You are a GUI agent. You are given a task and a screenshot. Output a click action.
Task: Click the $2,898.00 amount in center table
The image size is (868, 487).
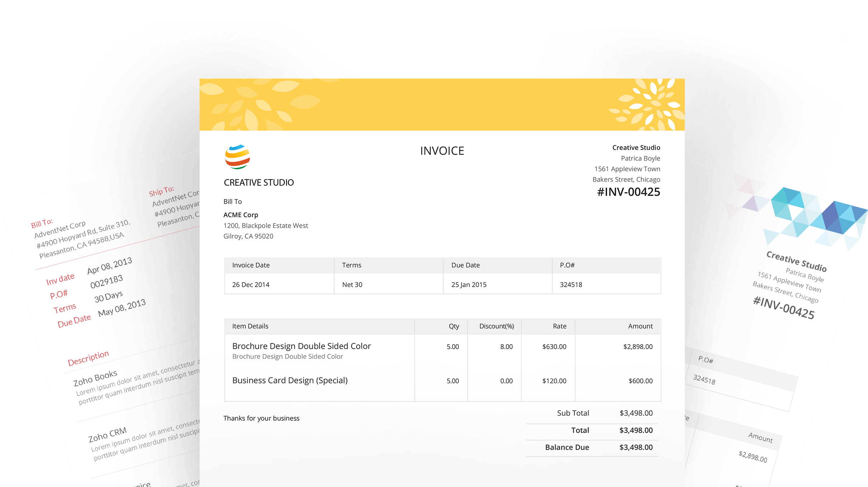[638, 347]
